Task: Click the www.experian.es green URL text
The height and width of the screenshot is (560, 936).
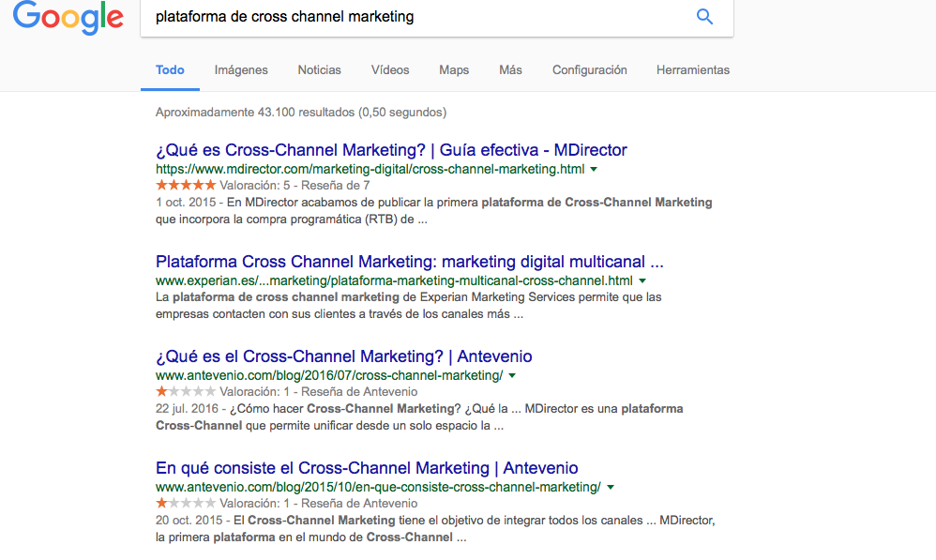Action: point(394,280)
